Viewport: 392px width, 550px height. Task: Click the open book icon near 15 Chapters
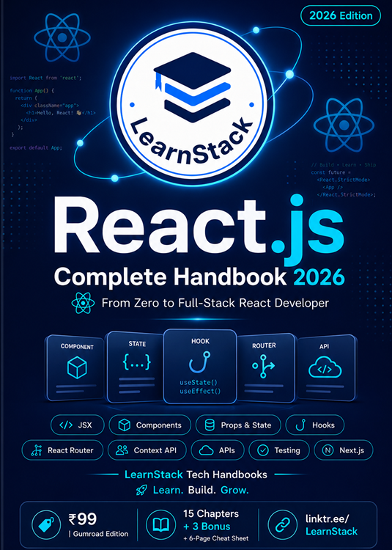[161, 525]
